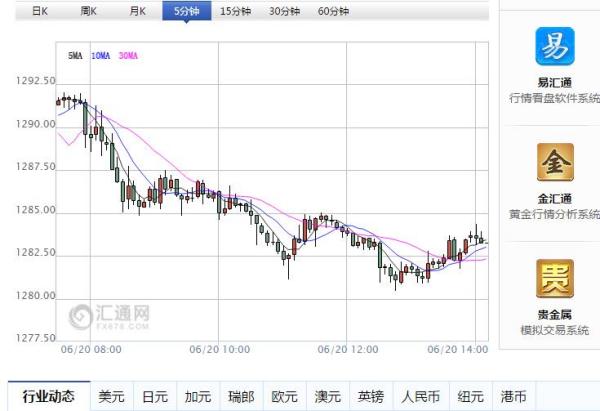This screenshot has height=411, width=600.
Task: Click the 5MA legend label
Action: tap(75, 56)
